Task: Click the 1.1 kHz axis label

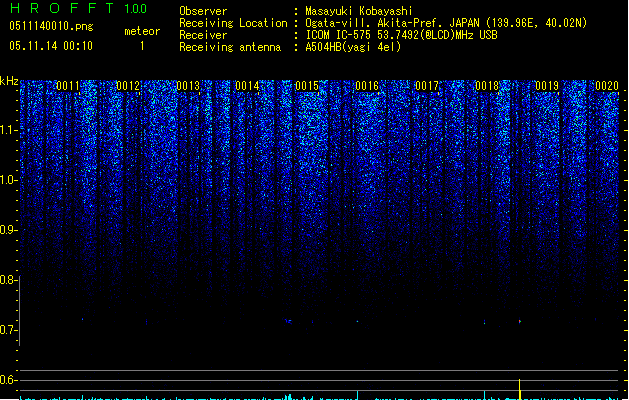Action: point(8,130)
